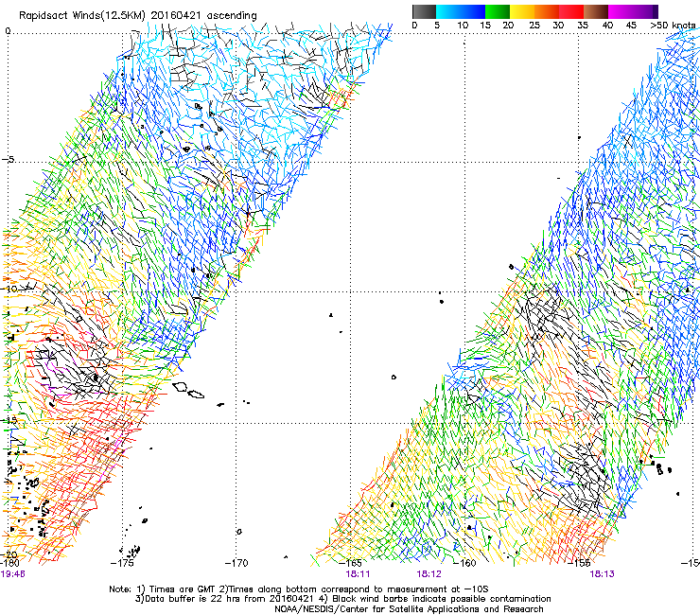Click the Samoa island outlines near -172
This screenshot has height=615, width=700.
tap(188, 390)
